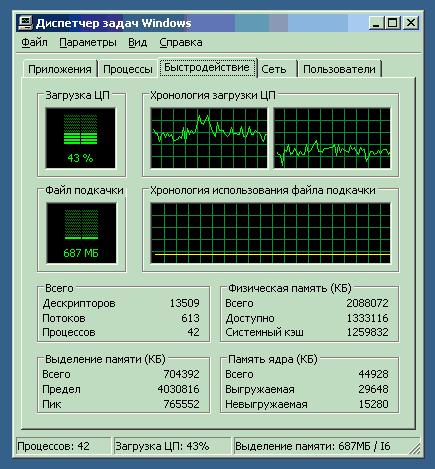
Task: Open the Вид menu
Action: pos(137,42)
